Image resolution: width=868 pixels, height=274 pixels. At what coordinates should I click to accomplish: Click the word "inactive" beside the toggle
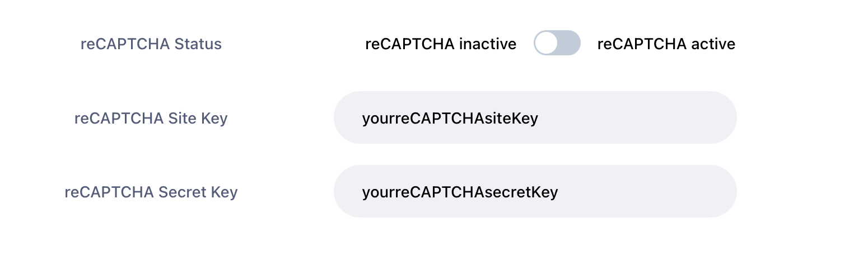pyautogui.click(x=487, y=44)
